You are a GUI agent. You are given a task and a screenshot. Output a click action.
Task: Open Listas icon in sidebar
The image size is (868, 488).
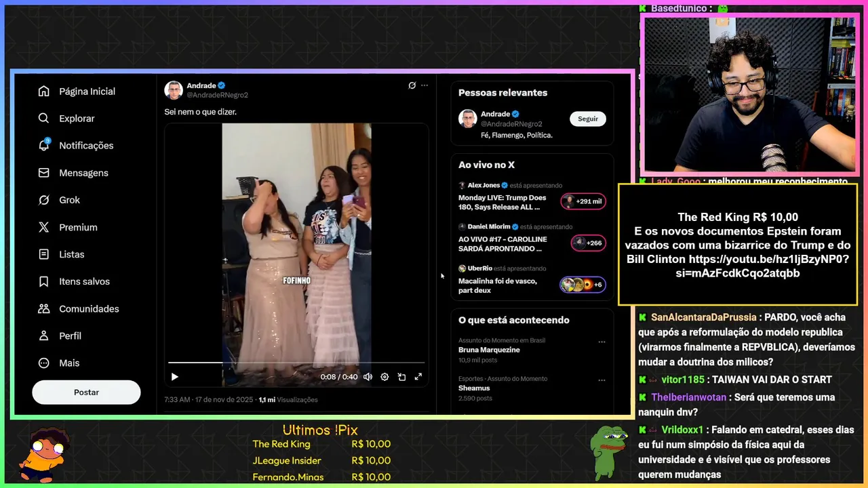(43, 254)
